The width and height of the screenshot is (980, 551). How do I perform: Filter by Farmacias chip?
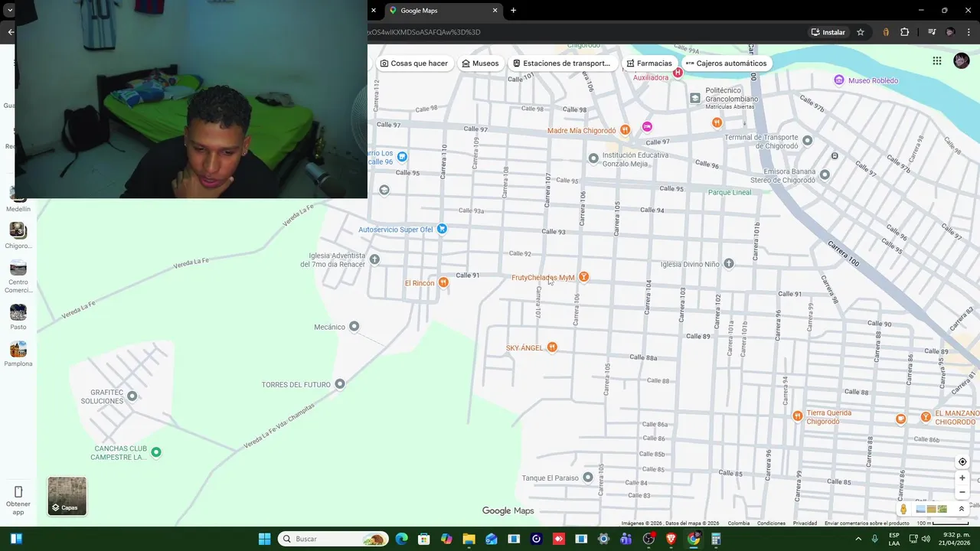click(648, 64)
